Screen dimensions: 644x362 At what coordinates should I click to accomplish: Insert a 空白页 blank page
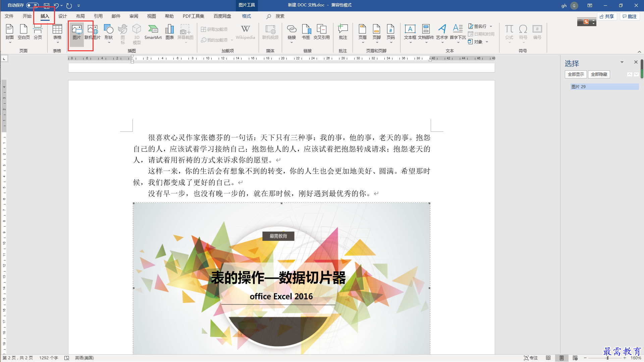pyautogui.click(x=24, y=33)
